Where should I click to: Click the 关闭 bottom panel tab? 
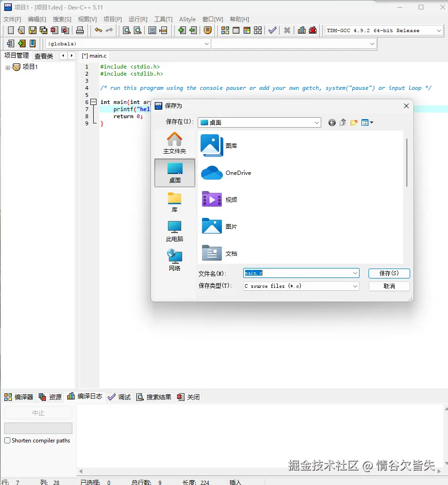coord(188,397)
